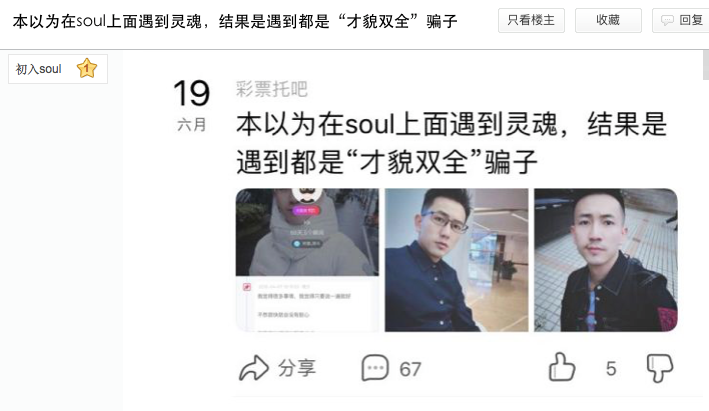Click the 分享 share label
This screenshot has width=709, height=411.
pyautogui.click(x=297, y=368)
